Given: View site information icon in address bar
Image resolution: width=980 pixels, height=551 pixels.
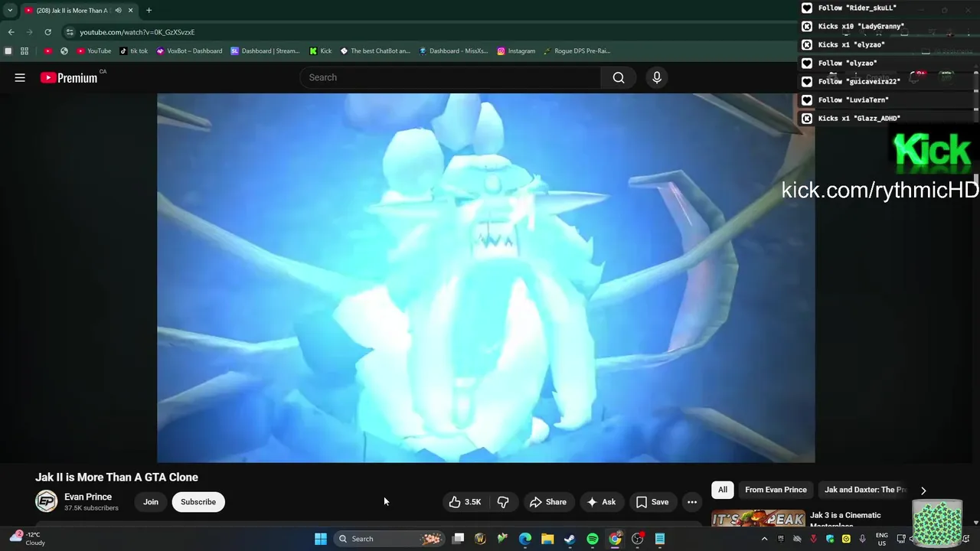Looking at the screenshot, I should point(70,32).
